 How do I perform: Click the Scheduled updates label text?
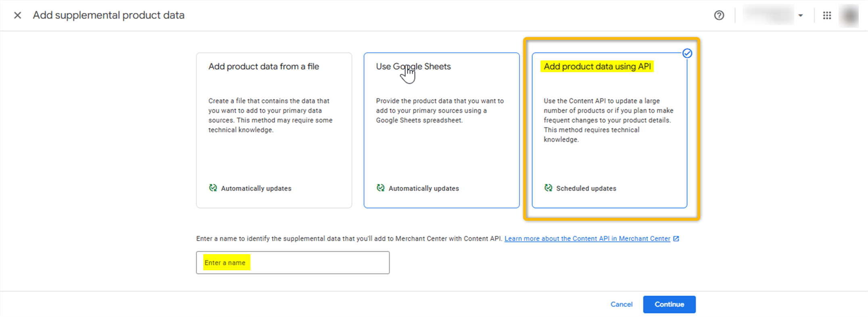coord(586,188)
